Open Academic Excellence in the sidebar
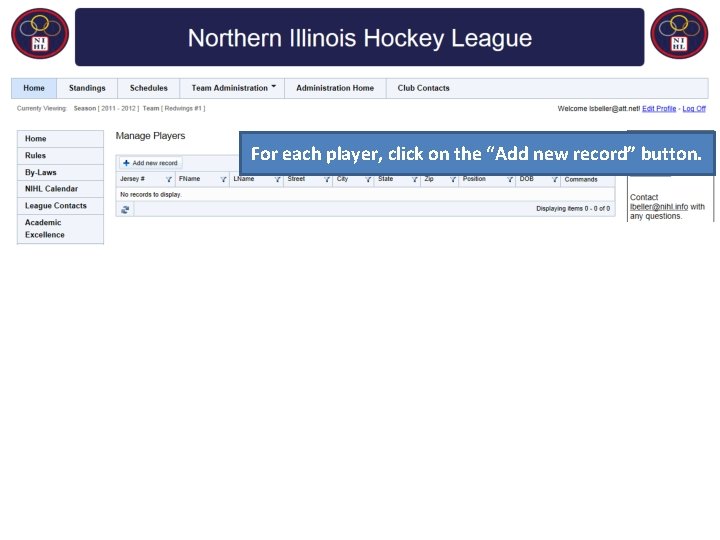Viewport: 720px width, 540px height. pos(60,229)
